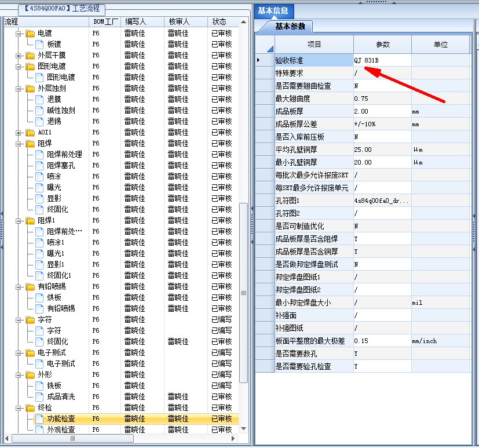Click the horizontal scrollbar right arrow

pos(233,439)
